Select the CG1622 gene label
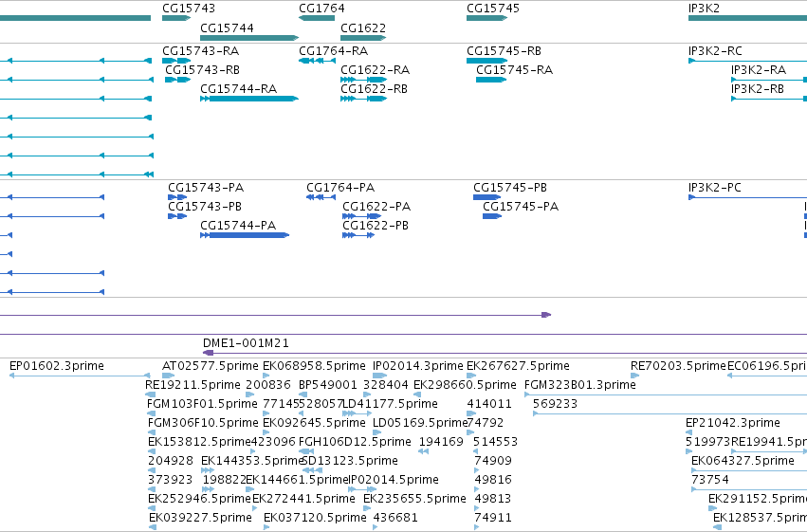 pyautogui.click(x=363, y=28)
